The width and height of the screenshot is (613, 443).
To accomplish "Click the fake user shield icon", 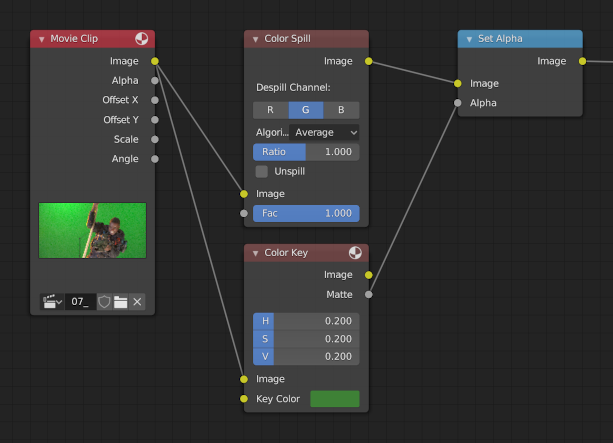I will [104, 301].
